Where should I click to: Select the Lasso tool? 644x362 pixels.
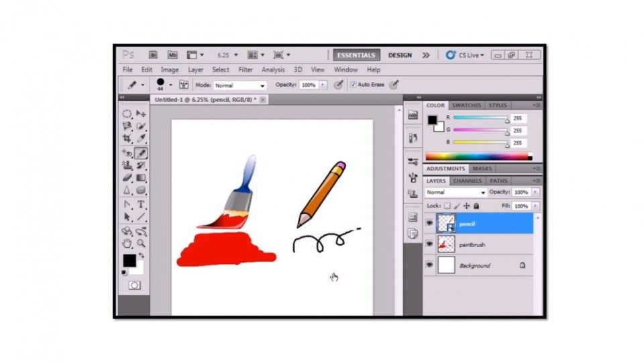point(127,126)
